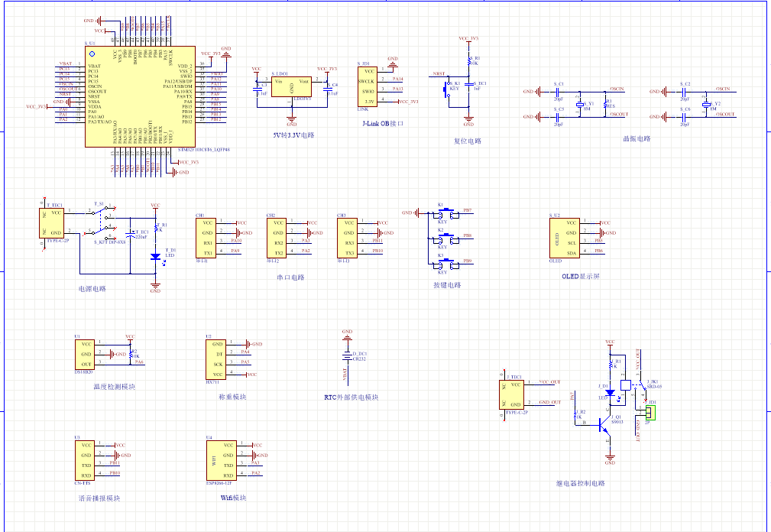Select the 8M crystal S_Y1

(x=579, y=105)
